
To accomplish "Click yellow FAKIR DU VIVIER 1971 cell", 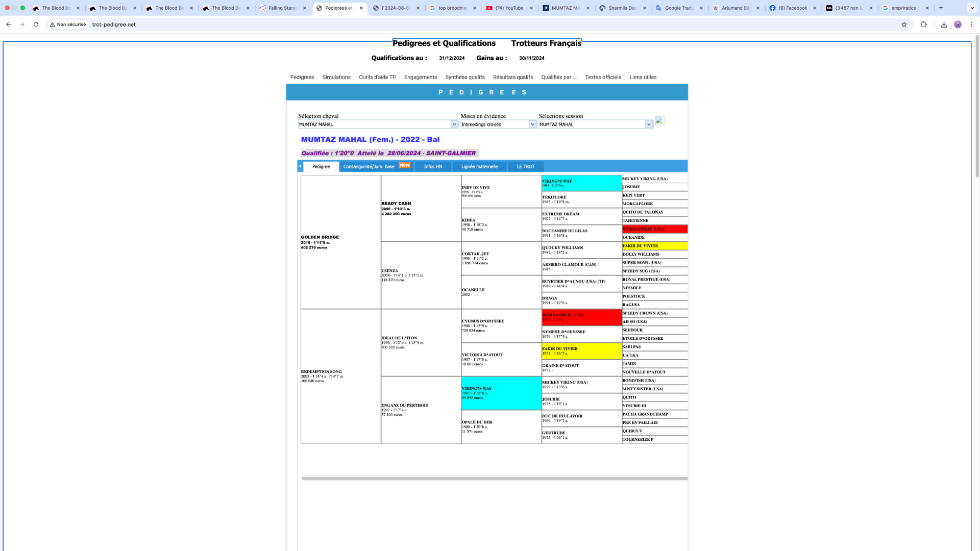I will 581,351.
